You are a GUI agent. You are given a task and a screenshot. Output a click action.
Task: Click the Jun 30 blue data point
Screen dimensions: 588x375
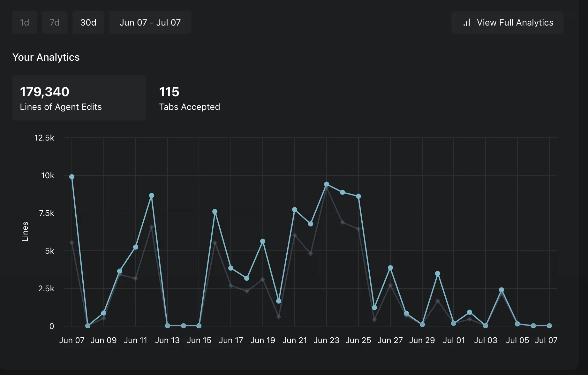438,273
